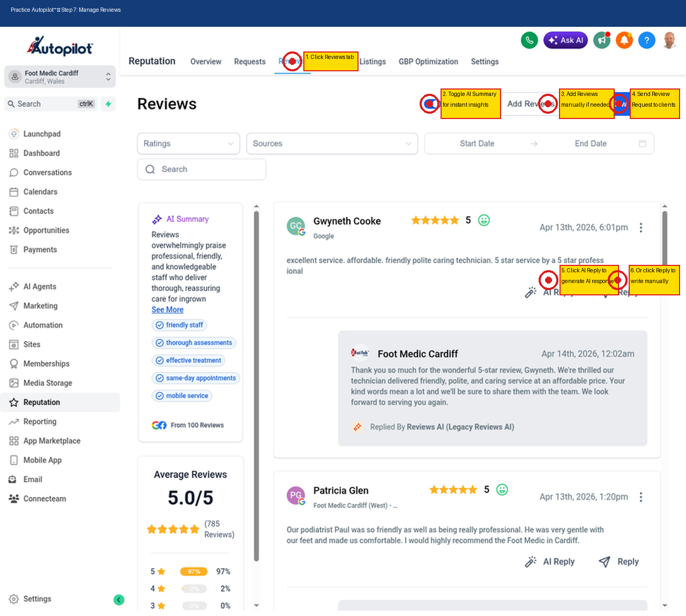Viewport: 686px width, 616px height.
Task: Open the Sources filter dropdown
Action: click(332, 144)
